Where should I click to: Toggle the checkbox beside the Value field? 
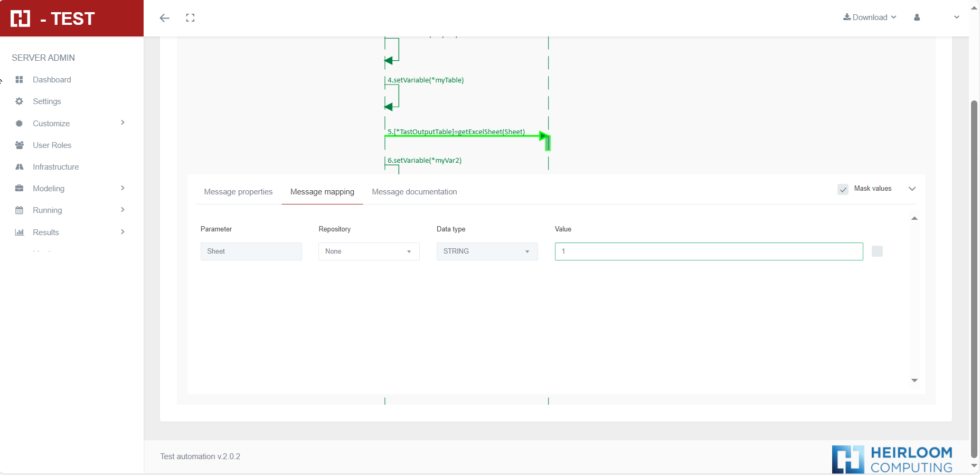pyautogui.click(x=877, y=252)
